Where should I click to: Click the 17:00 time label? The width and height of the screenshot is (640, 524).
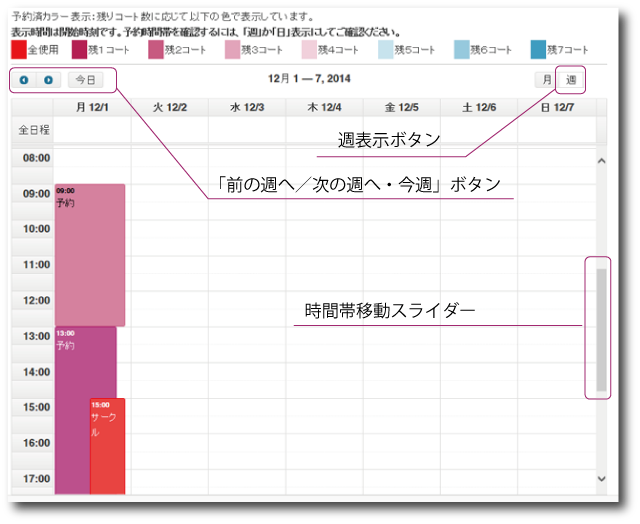(36, 479)
